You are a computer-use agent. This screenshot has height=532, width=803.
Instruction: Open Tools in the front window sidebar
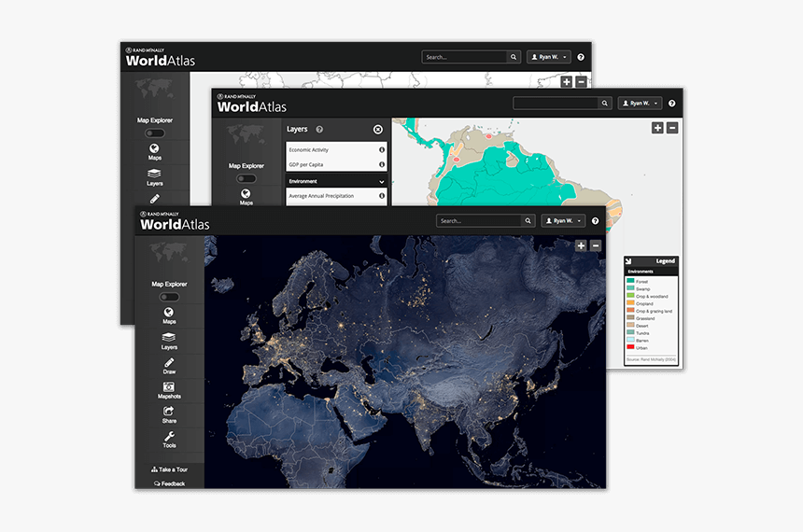pyautogui.click(x=169, y=440)
